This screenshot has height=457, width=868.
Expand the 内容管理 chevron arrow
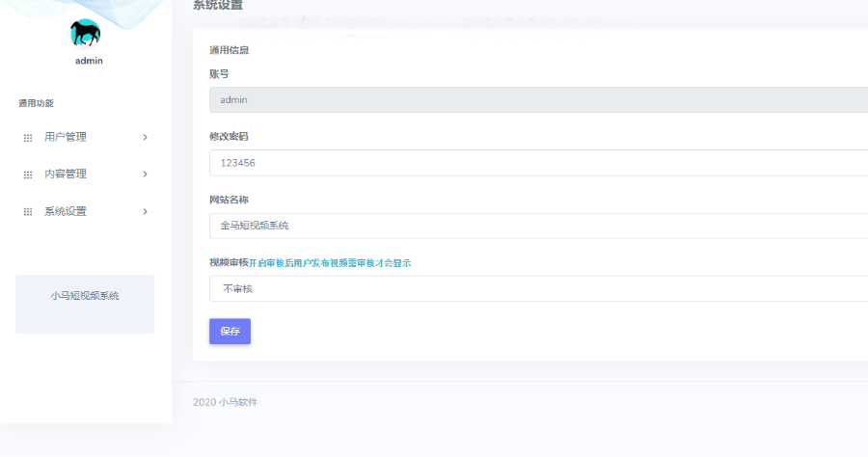coord(145,175)
